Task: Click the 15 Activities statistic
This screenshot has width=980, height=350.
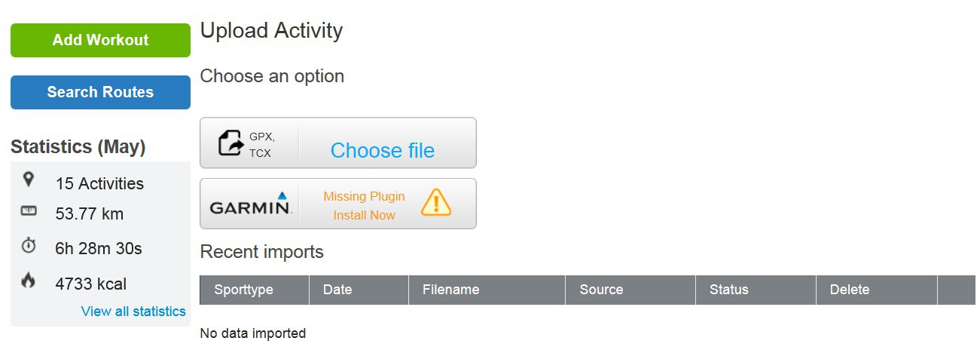Action: tap(99, 184)
